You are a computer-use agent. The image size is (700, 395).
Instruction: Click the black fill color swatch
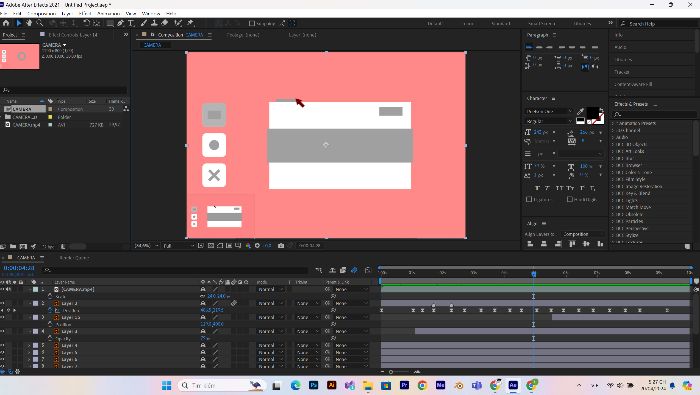point(592,112)
